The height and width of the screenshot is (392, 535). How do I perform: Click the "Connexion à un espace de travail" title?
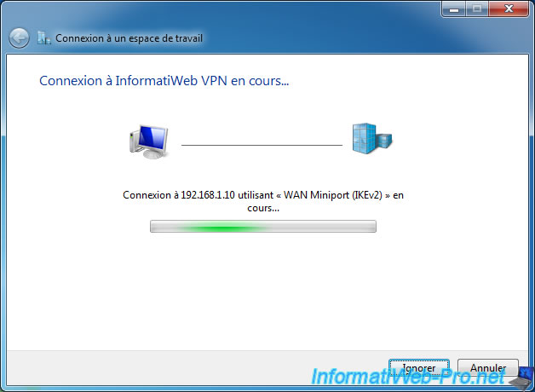point(129,38)
